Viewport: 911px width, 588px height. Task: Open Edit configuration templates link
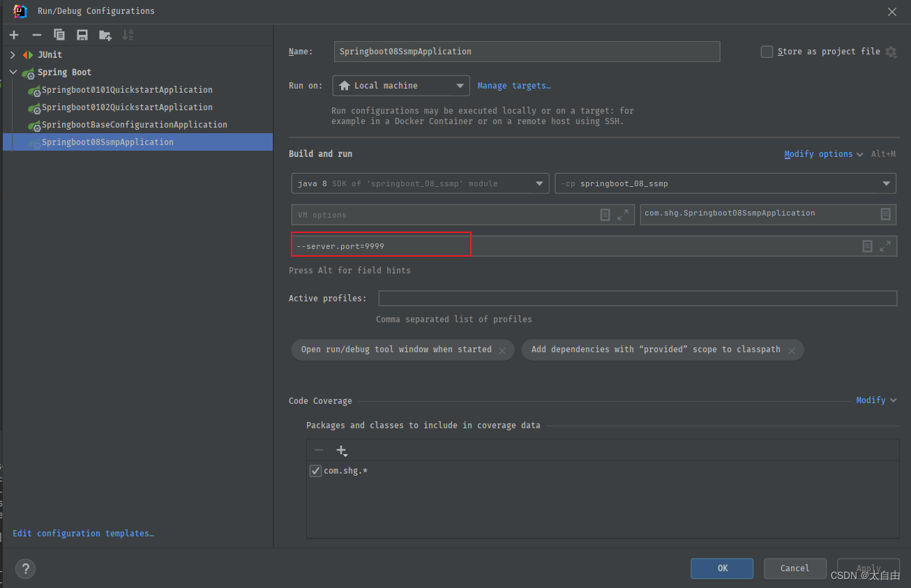(x=83, y=534)
